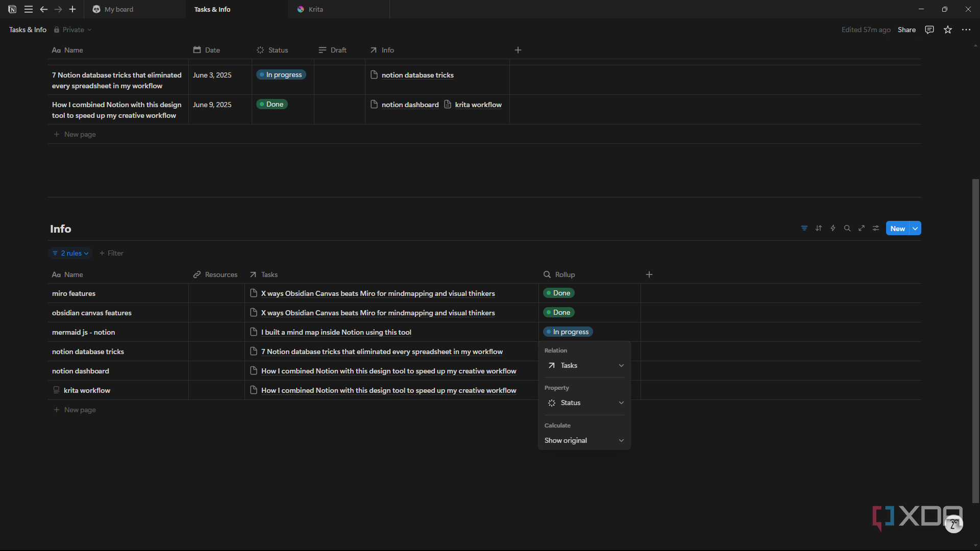Go back with the left arrow

[x=44, y=9]
